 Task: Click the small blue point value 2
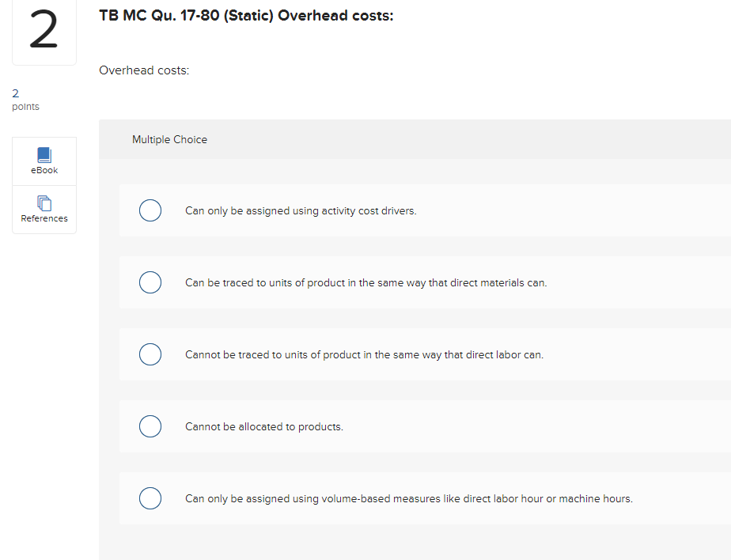click(16, 93)
